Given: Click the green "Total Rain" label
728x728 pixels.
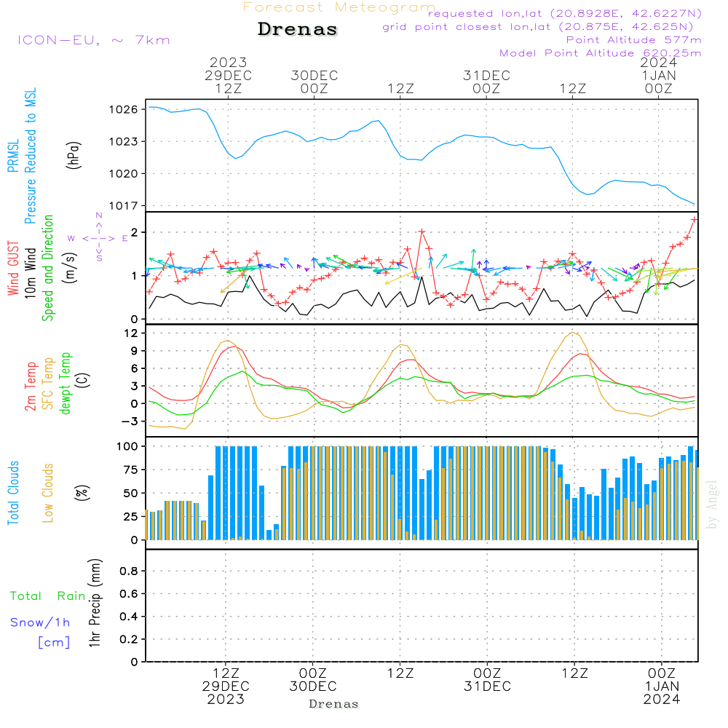Looking at the screenshot, I should (48, 596).
